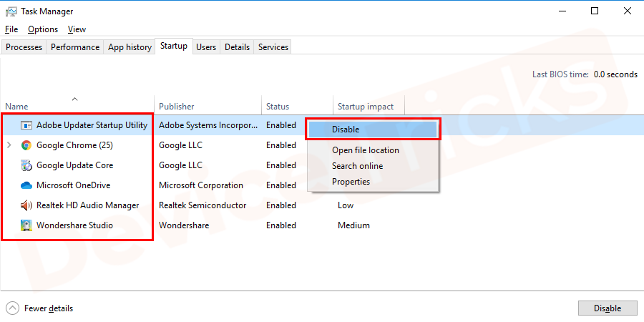The width and height of the screenshot is (644, 322).
Task: Collapse view with Fewer details arrow icon
Action: (x=13, y=308)
